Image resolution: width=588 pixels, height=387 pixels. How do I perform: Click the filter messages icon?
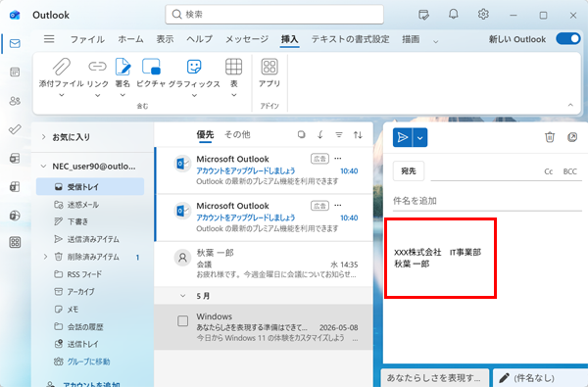tap(339, 134)
